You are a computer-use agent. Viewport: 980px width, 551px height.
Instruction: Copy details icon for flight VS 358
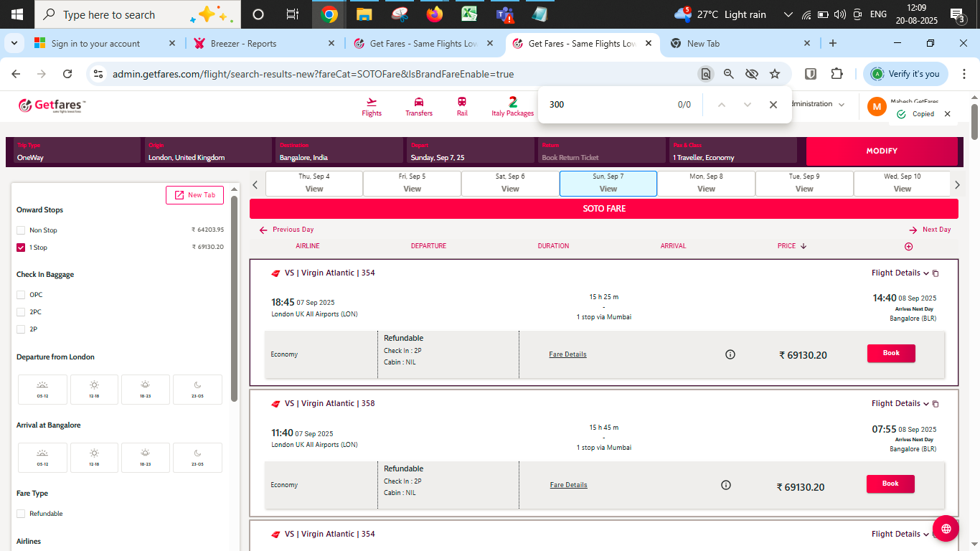[936, 404]
